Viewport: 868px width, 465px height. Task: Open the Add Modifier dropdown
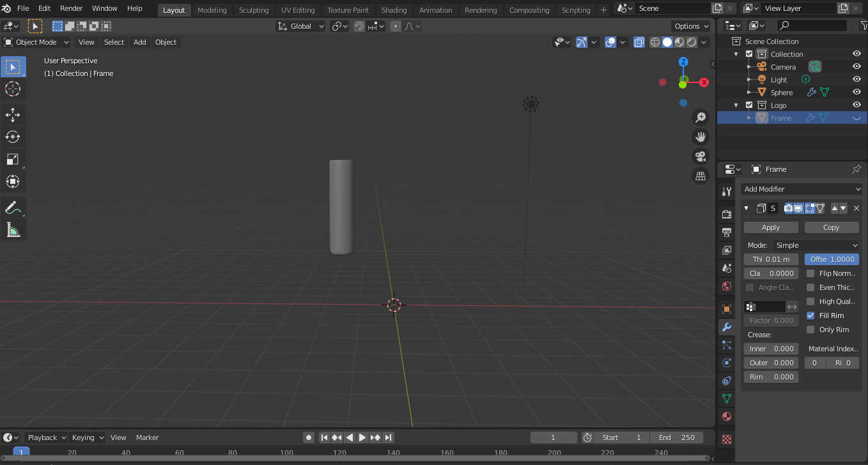(x=802, y=189)
